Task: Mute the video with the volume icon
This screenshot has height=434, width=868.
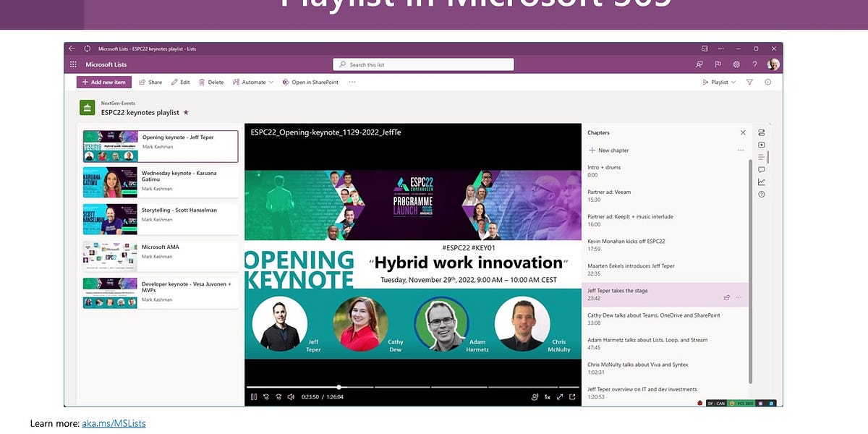Action: coord(291,396)
